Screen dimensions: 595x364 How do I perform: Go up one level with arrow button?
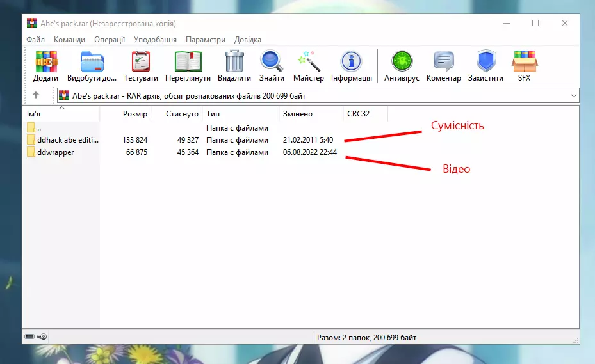pyautogui.click(x=36, y=95)
